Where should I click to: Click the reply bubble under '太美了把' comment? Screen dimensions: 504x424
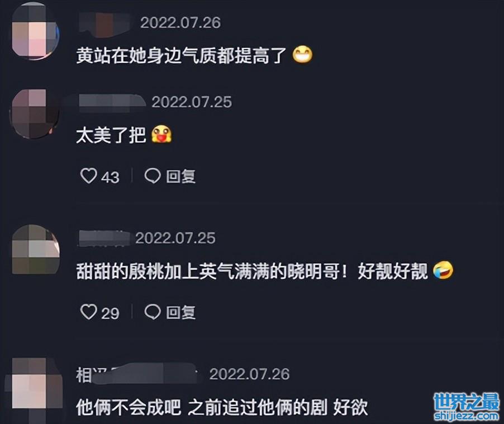click(x=153, y=176)
